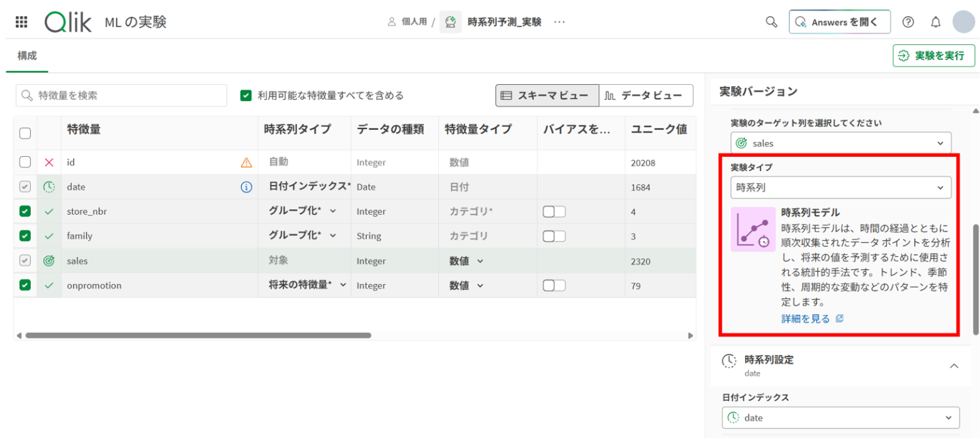The image size is (980, 444).
Task: Open グループ化 dropdown for family
Action: click(x=302, y=236)
